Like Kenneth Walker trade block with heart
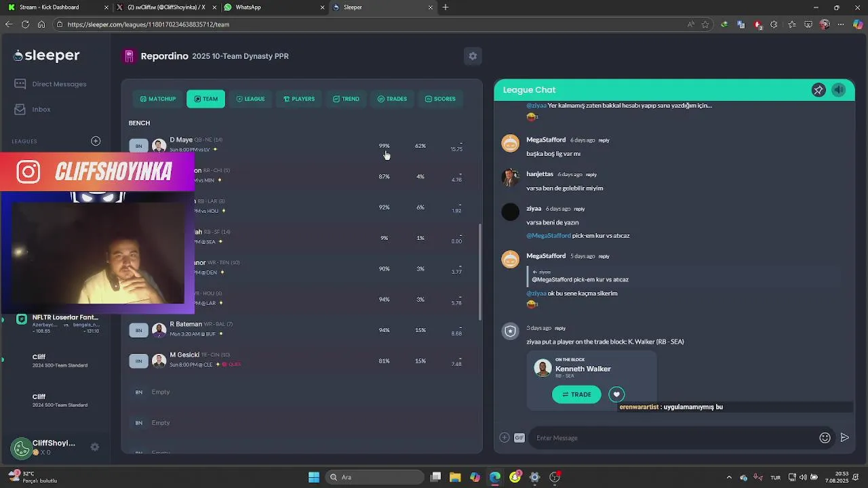 click(x=616, y=394)
